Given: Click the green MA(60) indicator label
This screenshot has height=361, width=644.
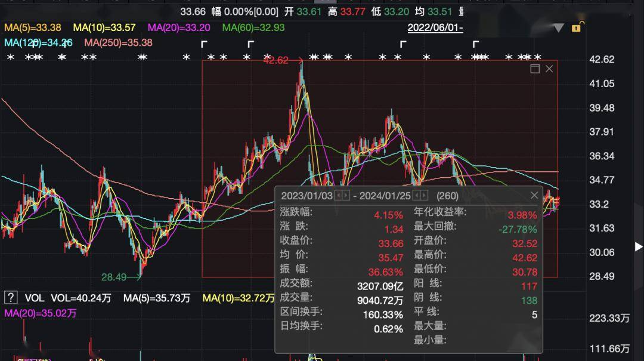Looking at the screenshot, I should (253, 27).
